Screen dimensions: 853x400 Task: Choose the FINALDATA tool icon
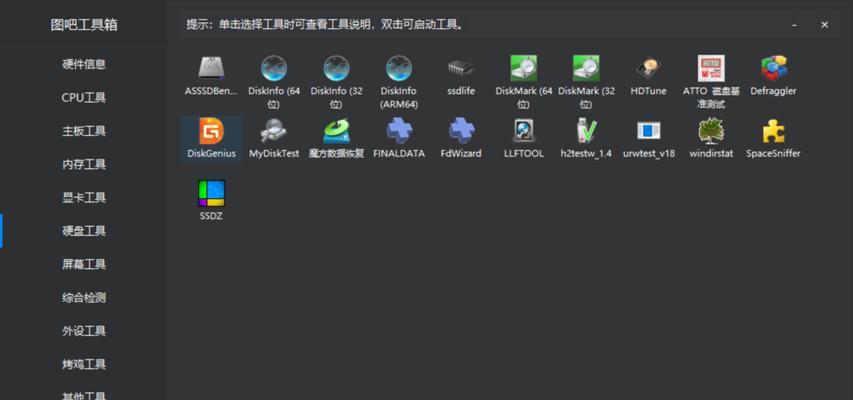click(399, 131)
